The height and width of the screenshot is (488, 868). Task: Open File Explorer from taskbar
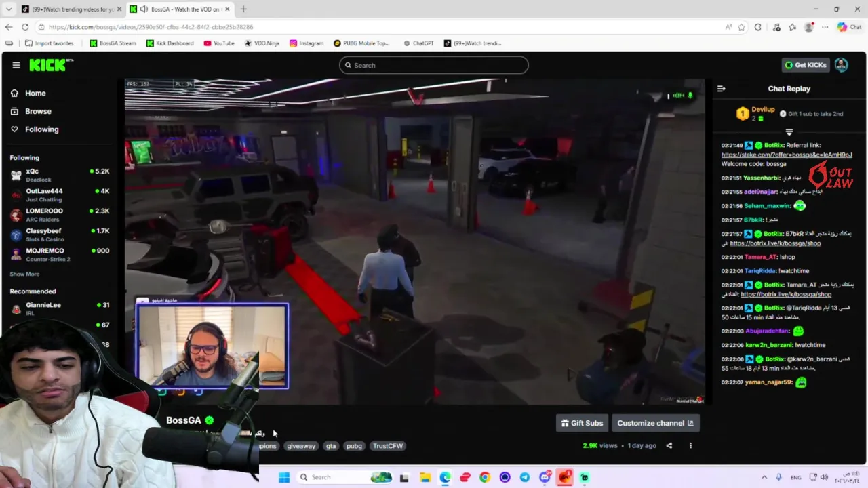click(x=425, y=477)
